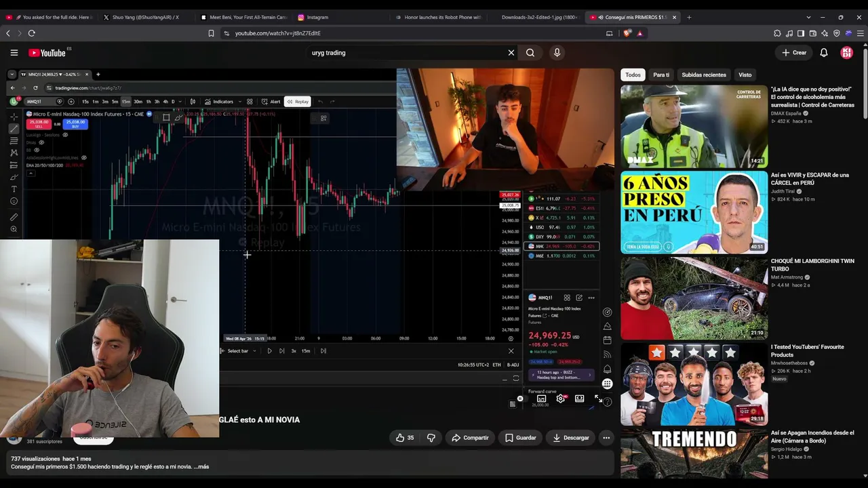Image resolution: width=868 pixels, height=488 pixels.
Task: Open the 6 años preso en Perú thumbnail
Action: [694, 212]
